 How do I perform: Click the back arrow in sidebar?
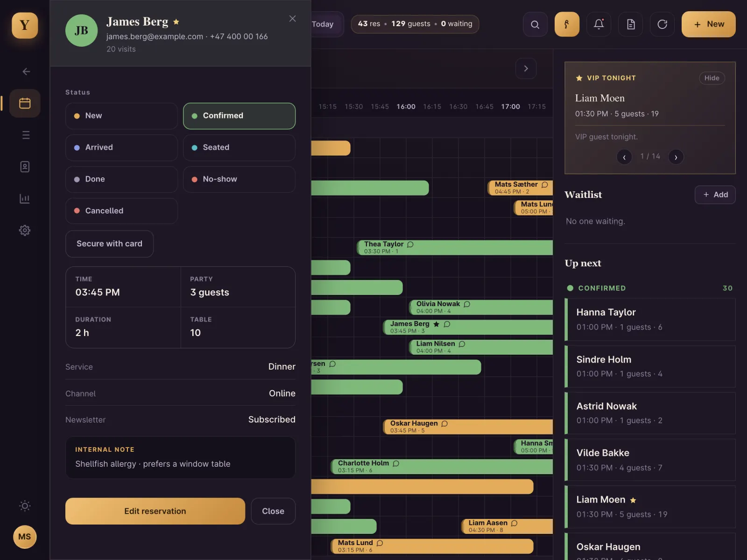(x=26, y=71)
